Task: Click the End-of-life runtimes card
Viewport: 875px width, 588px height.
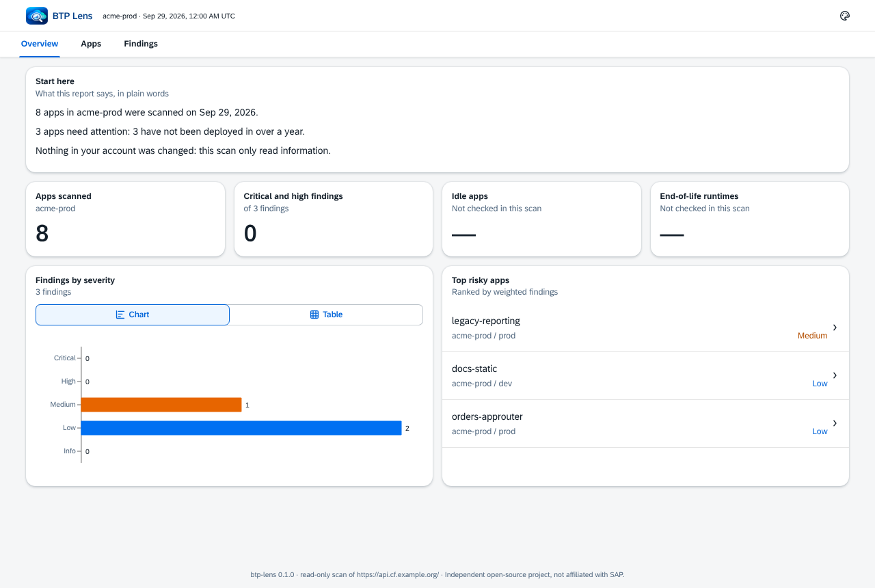Action: click(x=750, y=219)
